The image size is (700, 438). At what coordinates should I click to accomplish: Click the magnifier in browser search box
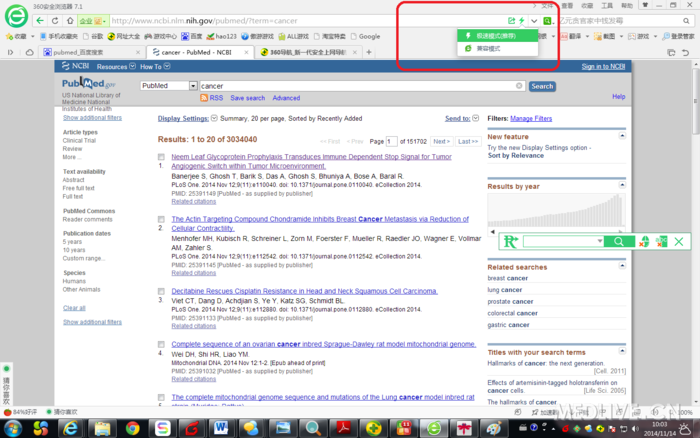coord(686,21)
